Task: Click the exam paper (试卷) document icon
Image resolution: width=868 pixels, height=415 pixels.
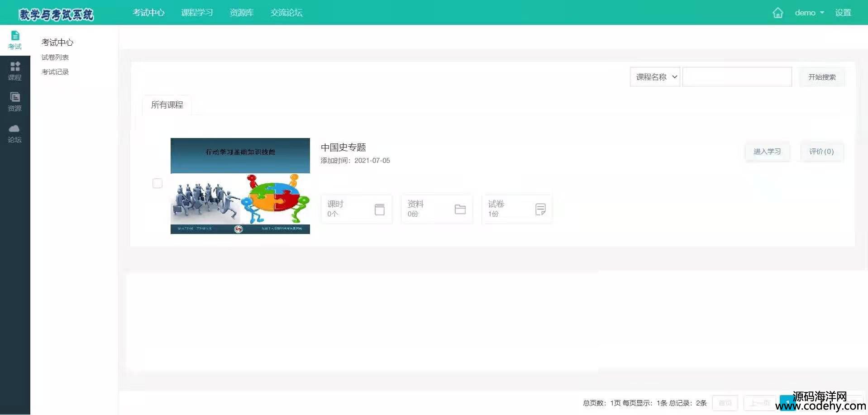Action: (540, 209)
